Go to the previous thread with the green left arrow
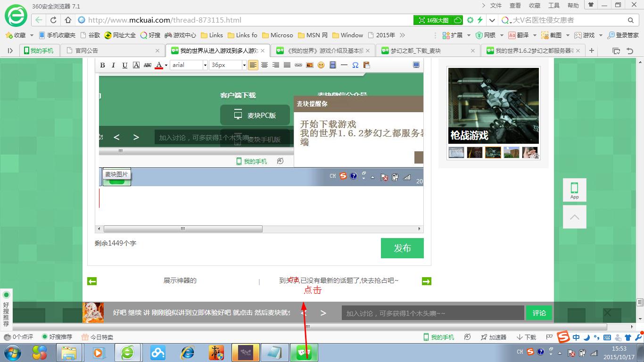644x362 pixels. (92, 281)
